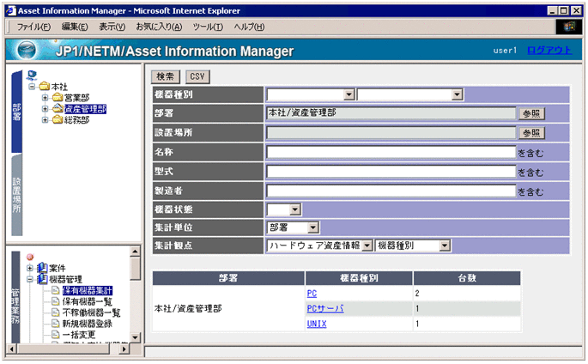The image size is (588, 364).
Task: Select 不稼働機器一覧 in job menu
Action: (x=91, y=312)
